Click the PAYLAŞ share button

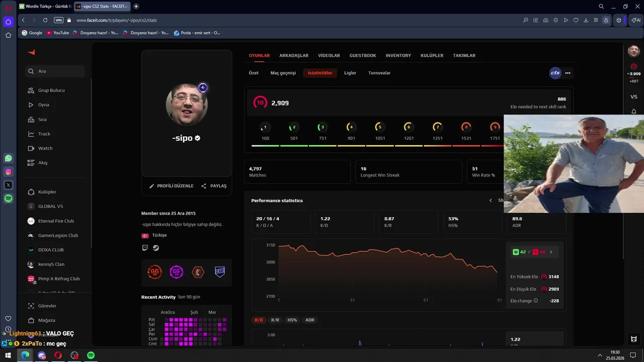click(x=214, y=186)
